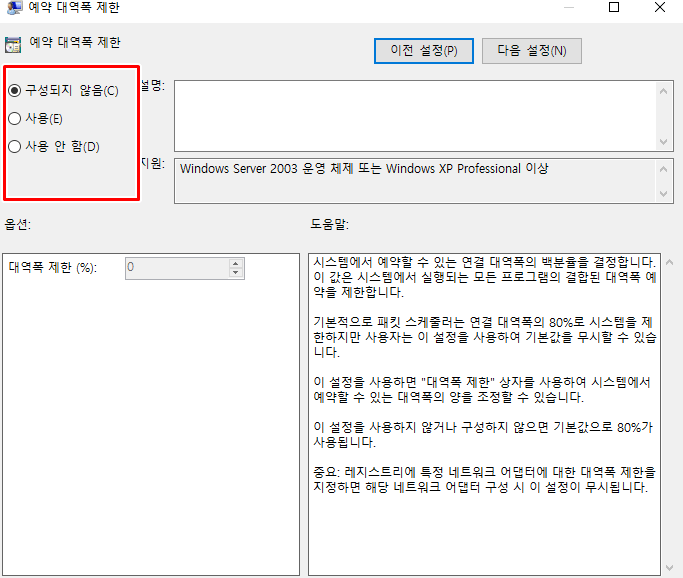The height and width of the screenshot is (578, 683).
Task: Click scroll-down arrow of the 지원 box
Action: pos(663,194)
